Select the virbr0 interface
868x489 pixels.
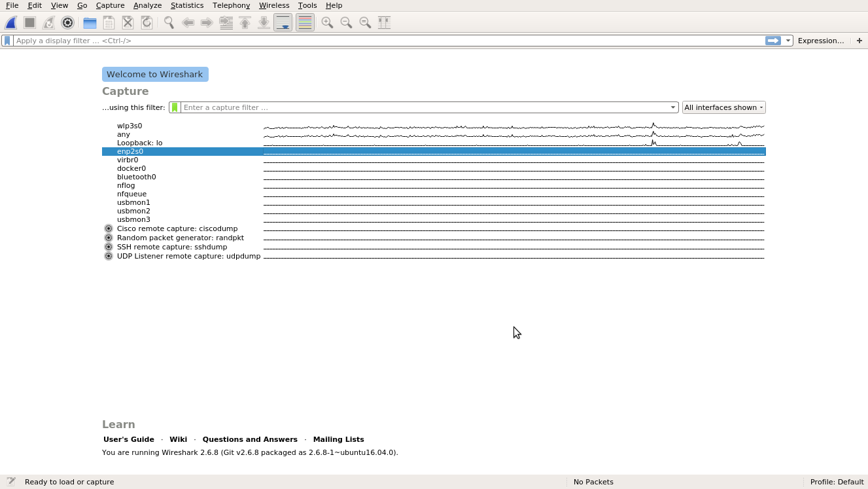434,160
